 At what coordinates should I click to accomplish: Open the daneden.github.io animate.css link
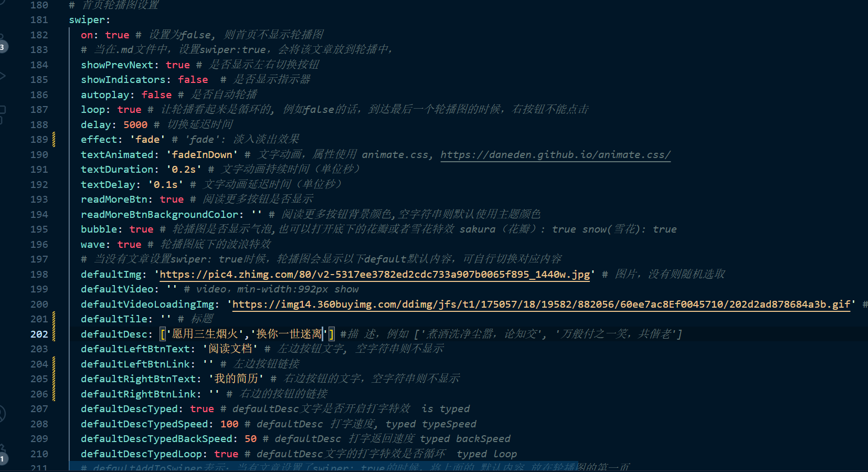[555, 155]
